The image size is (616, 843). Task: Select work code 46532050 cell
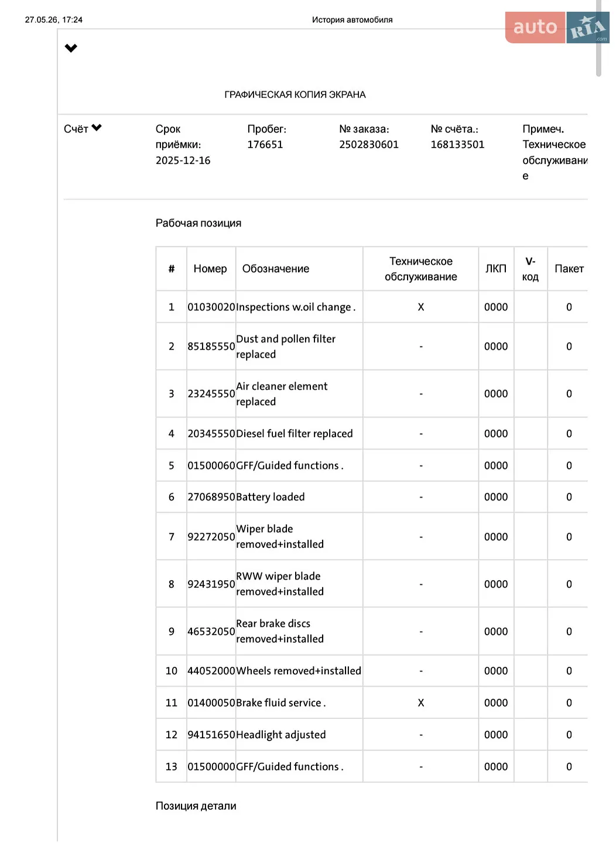[211, 632]
